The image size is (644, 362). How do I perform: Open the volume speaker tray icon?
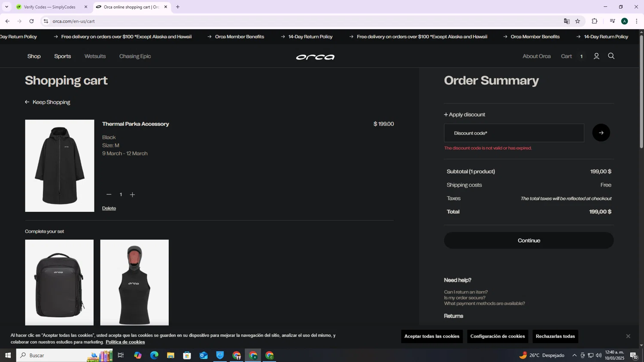tap(598, 355)
